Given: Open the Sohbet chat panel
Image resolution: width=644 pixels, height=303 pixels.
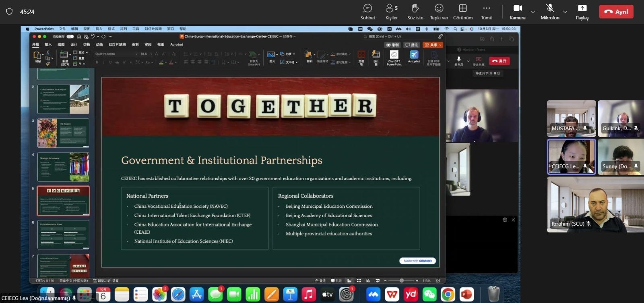Looking at the screenshot, I should pyautogui.click(x=367, y=12).
